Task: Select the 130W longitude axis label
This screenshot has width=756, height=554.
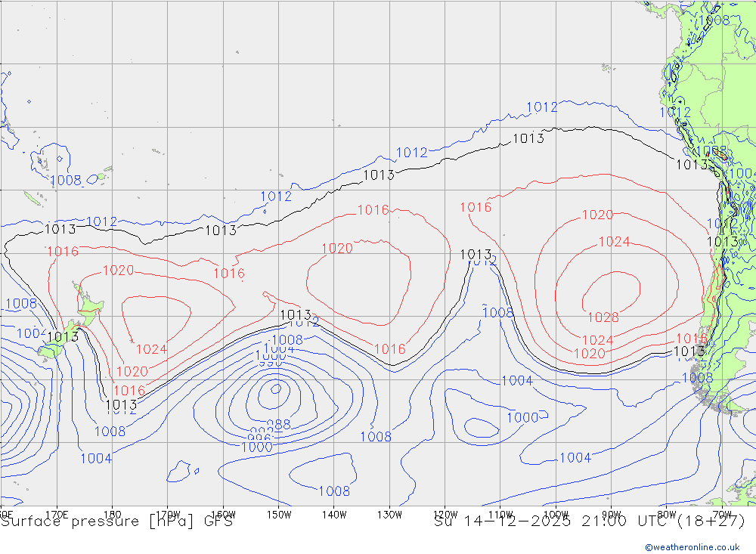Action: point(389,515)
